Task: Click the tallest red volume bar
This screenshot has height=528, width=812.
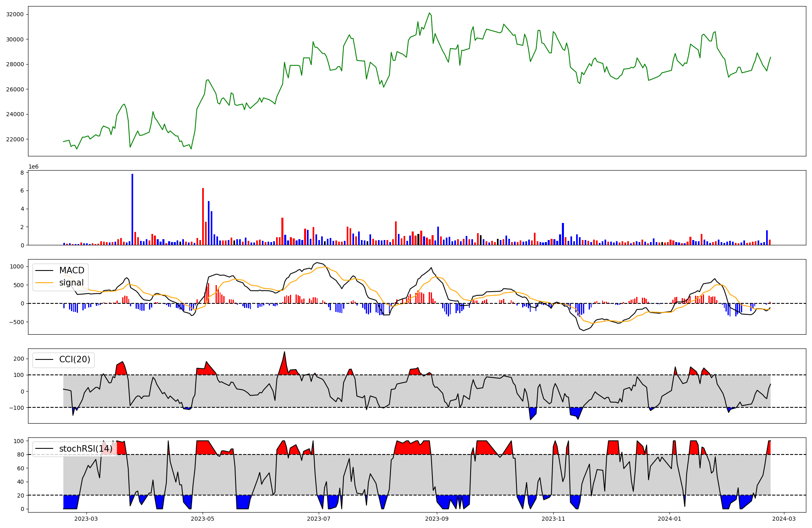Action: click(x=203, y=216)
